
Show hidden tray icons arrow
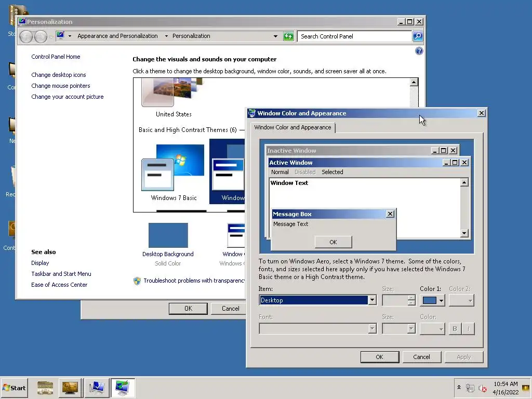(x=459, y=387)
